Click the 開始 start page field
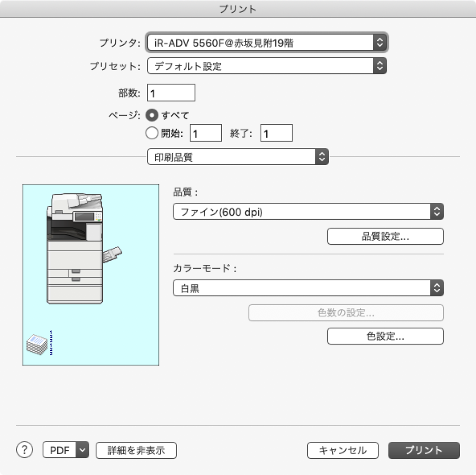The image size is (476, 475). pyautogui.click(x=206, y=133)
